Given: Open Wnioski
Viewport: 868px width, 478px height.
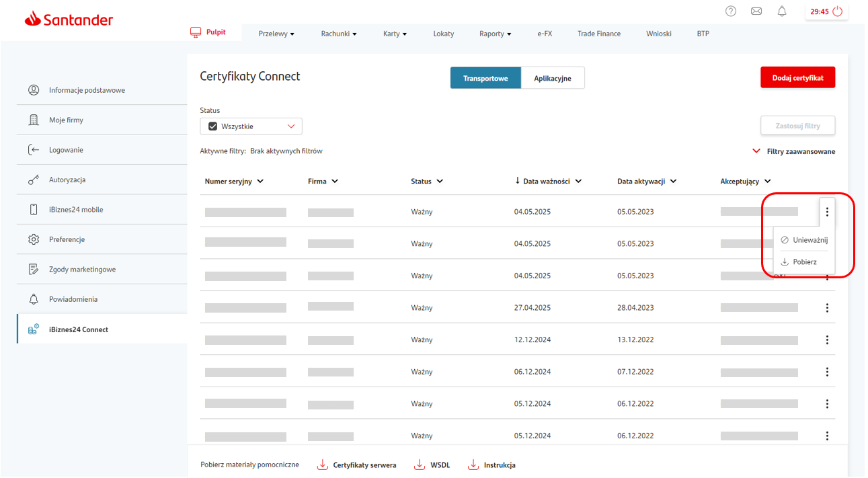Looking at the screenshot, I should (x=659, y=34).
